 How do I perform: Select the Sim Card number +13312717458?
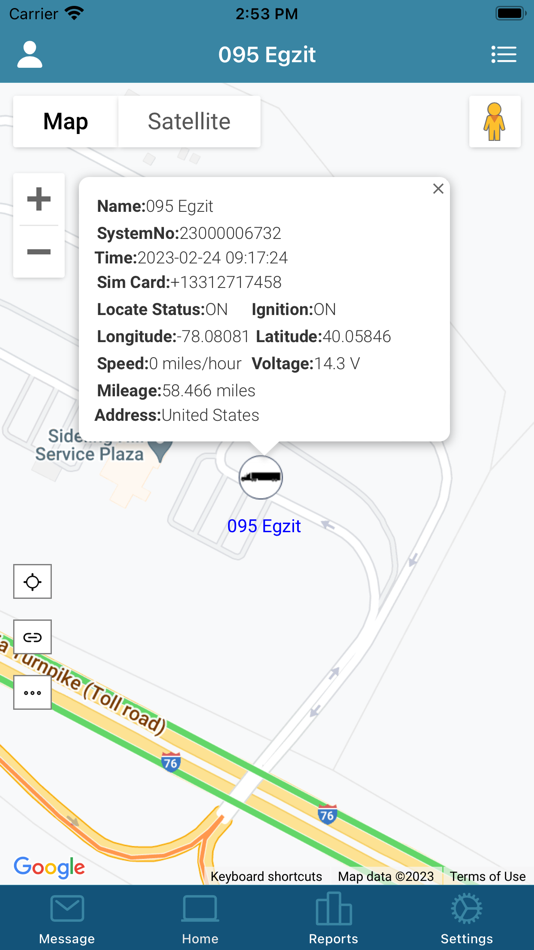(x=226, y=282)
